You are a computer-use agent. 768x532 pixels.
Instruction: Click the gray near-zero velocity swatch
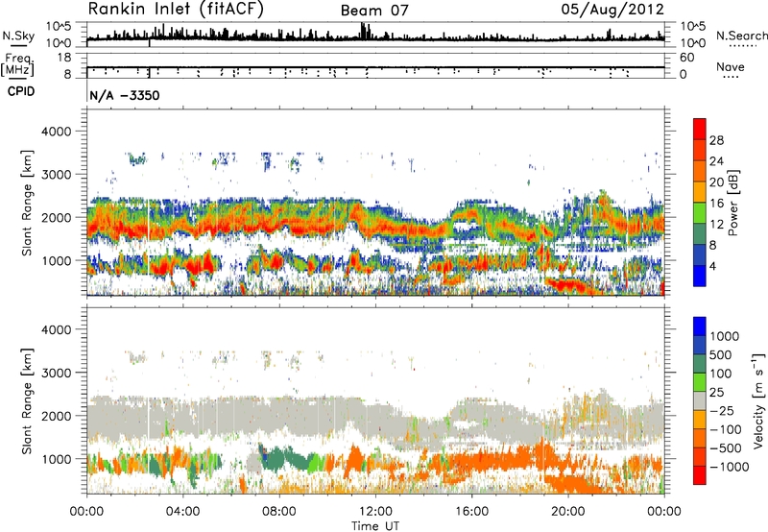pos(700,401)
